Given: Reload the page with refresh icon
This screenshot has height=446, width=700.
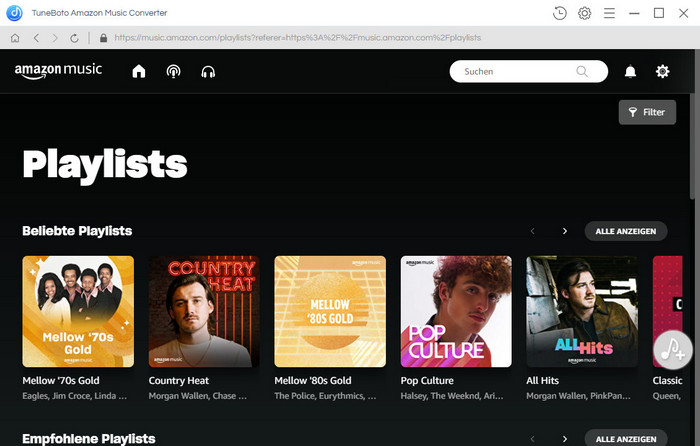Looking at the screenshot, I should pos(75,38).
